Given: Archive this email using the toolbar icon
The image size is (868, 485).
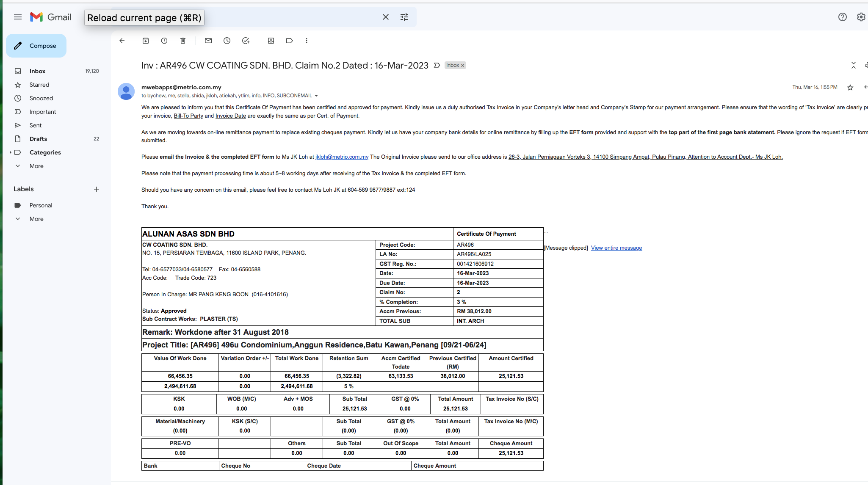Looking at the screenshot, I should pyautogui.click(x=146, y=41).
